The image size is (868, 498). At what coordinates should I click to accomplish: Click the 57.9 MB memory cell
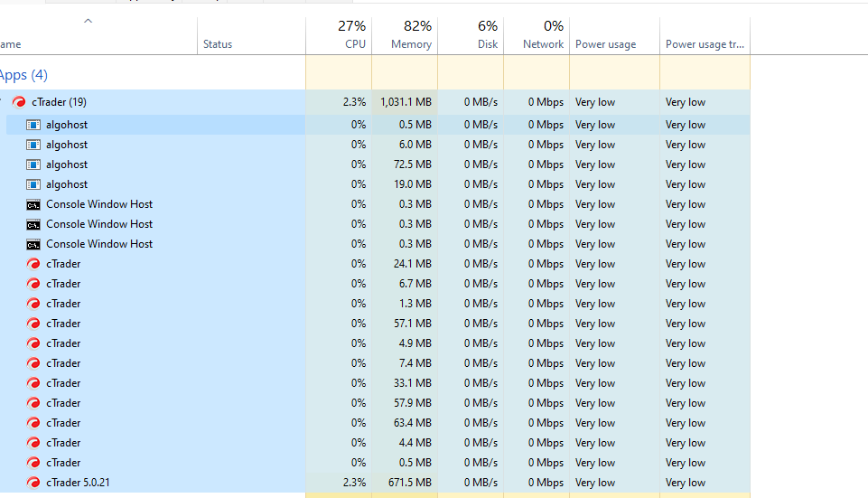(x=405, y=403)
